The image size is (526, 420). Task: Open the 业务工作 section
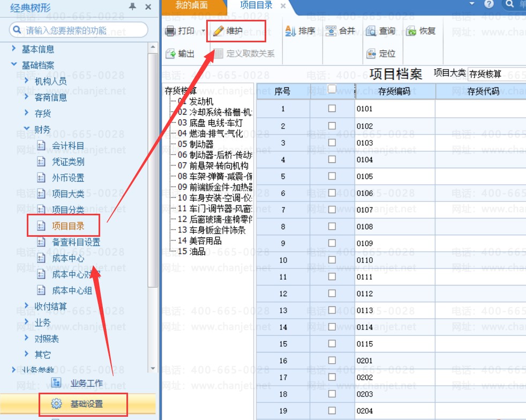click(78, 382)
